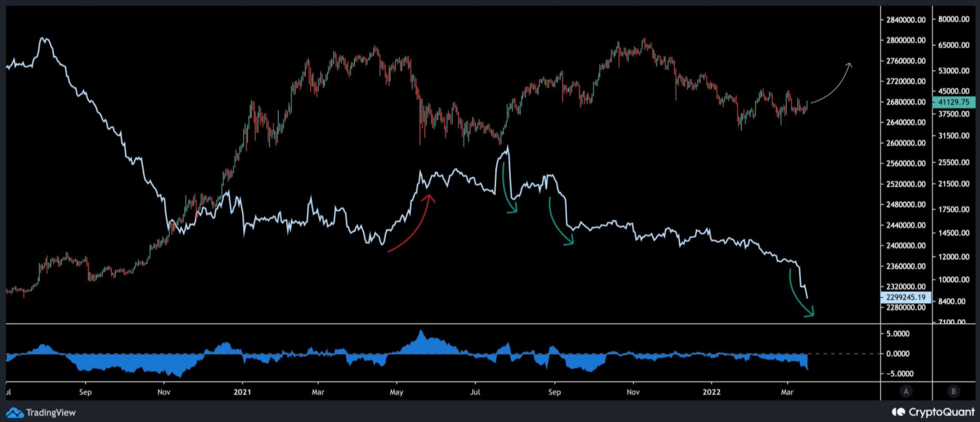This screenshot has height=422, width=980.
Task: Grab the divider above the indicator pane
Action: (440, 324)
